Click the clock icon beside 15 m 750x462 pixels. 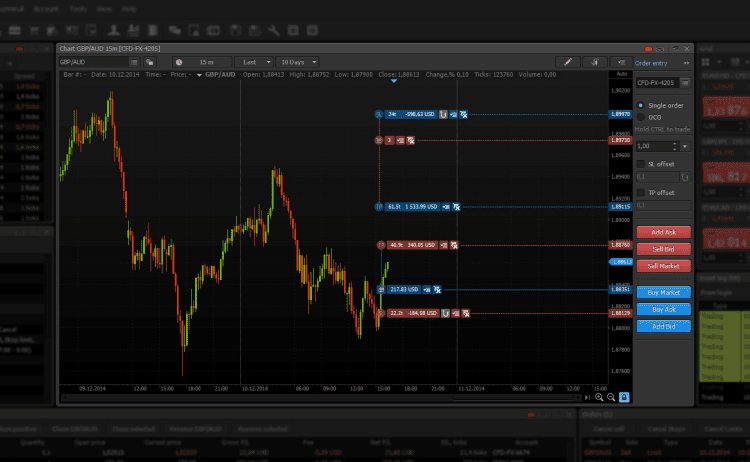179,62
